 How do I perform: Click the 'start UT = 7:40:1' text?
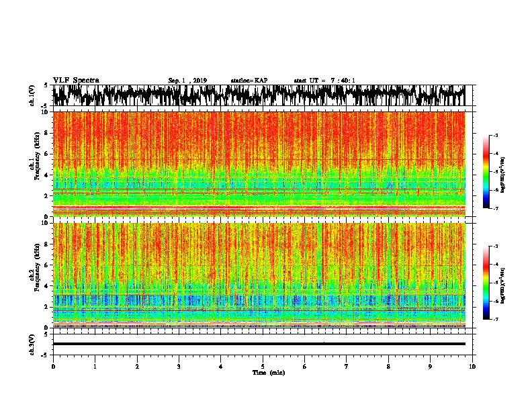tap(324, 81)
